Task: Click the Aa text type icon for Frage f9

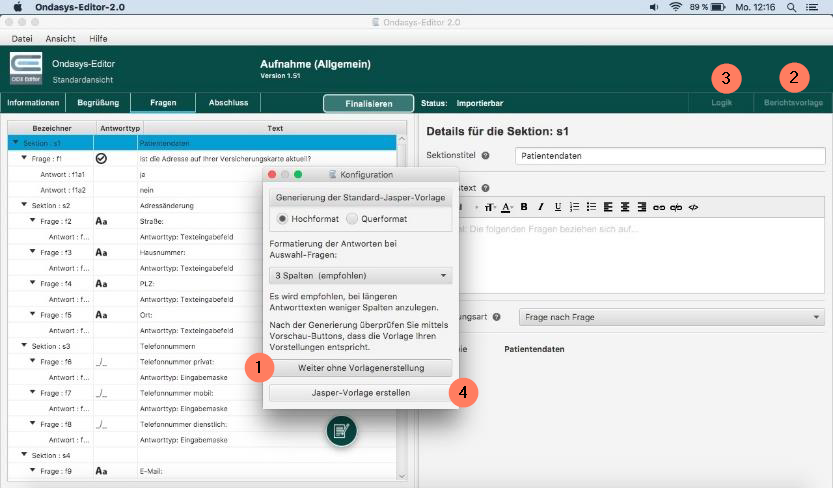Action: [x=101, y=471]
